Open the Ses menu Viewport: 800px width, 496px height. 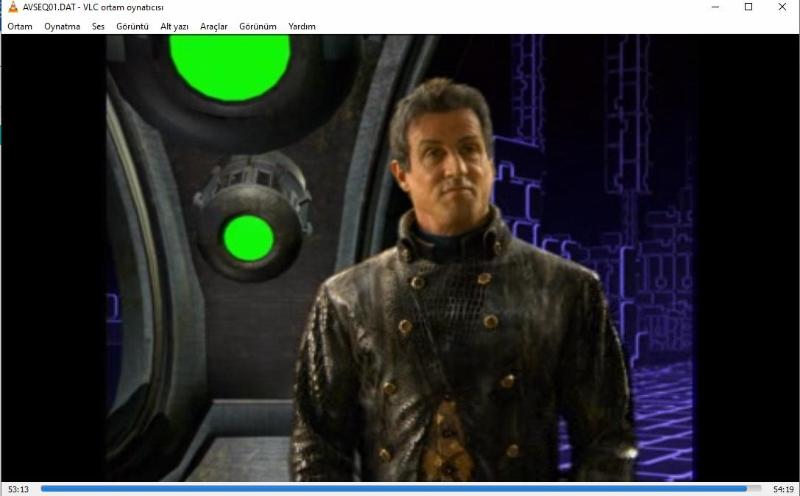pyautogui.click(x=98, y=26)
